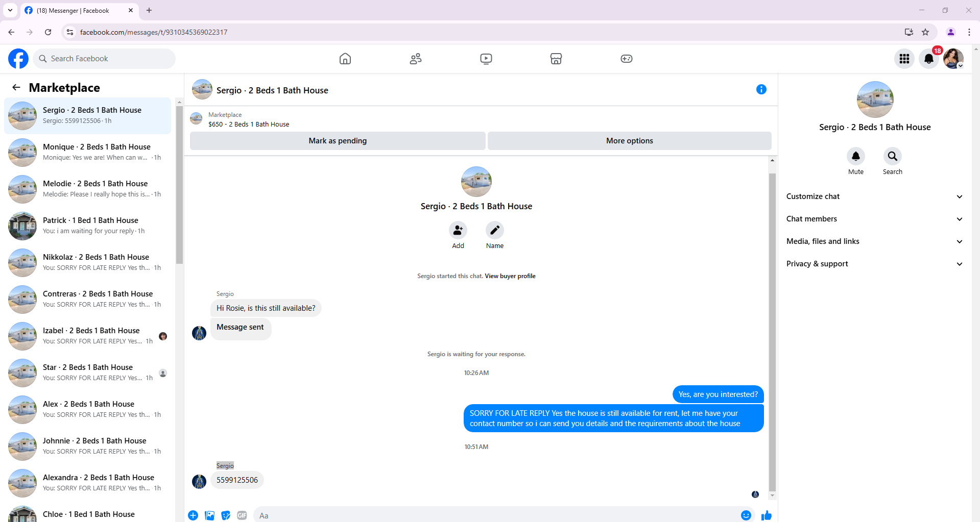Open the account profile picture menu
Image resolution: width=980 pixels, height=522 pixels.
(953, 59)
